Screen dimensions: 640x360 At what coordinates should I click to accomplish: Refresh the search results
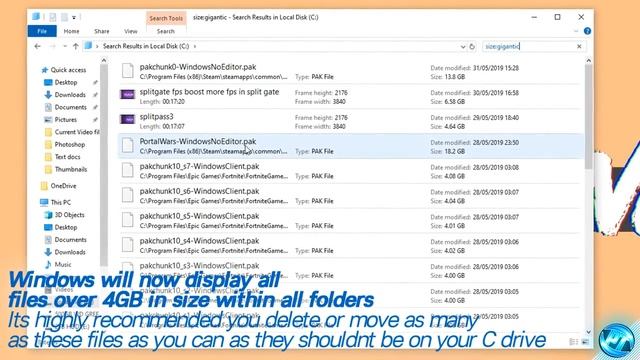(472, 47)
